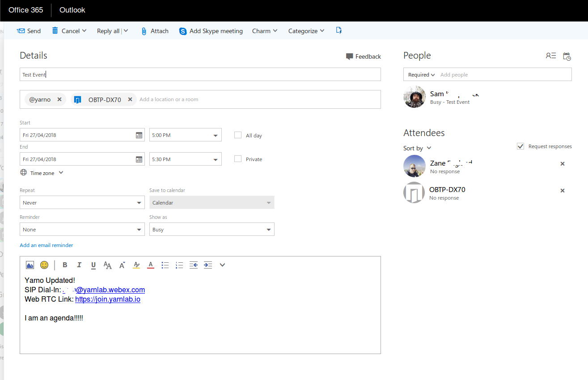Click Sam's profile photo

pyautogui.click(x=415, y=97)
